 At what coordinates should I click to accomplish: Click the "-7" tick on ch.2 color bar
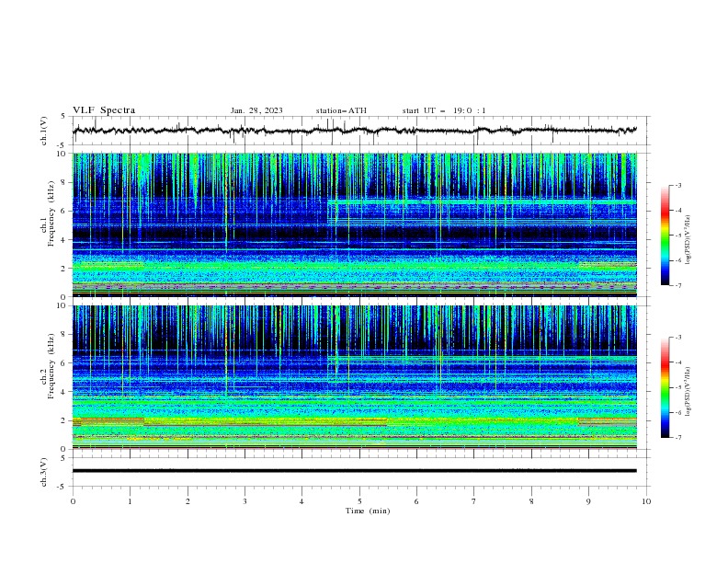point(677,438)
